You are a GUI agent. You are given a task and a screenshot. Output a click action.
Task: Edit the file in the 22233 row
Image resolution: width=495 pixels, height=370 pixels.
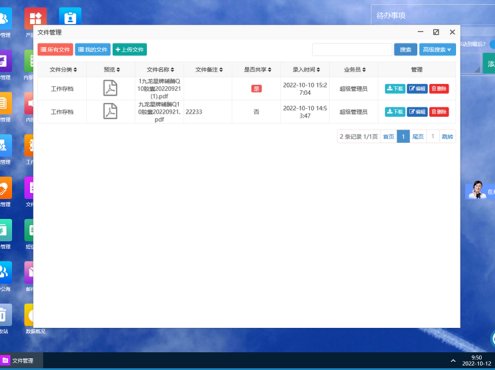click(417, 112)
